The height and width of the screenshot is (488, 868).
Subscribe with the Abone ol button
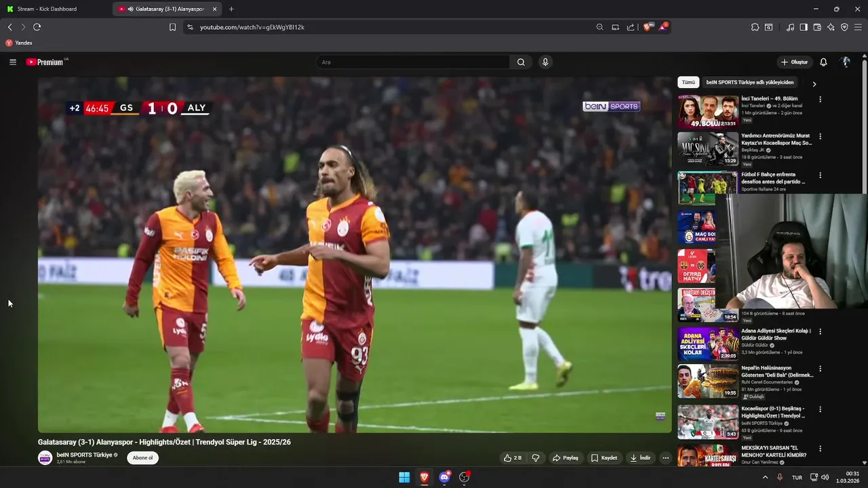pos(142,458)
